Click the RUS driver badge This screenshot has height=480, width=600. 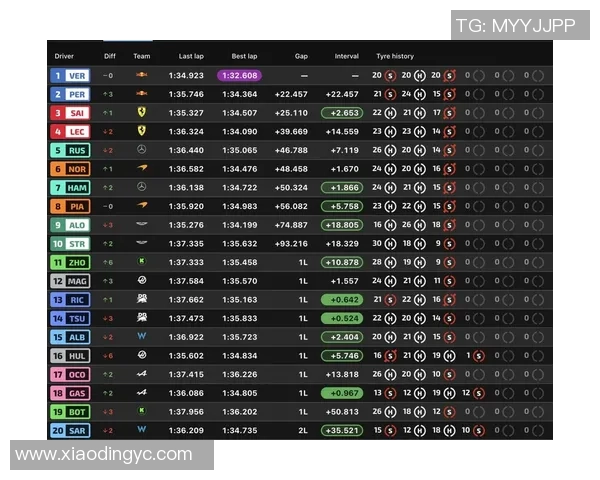pos(70,150)
